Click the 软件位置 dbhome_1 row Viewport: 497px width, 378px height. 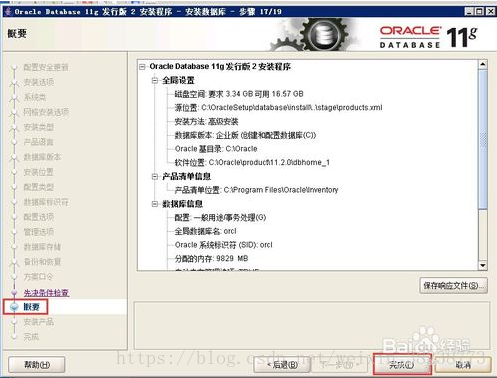pos(252,162)
